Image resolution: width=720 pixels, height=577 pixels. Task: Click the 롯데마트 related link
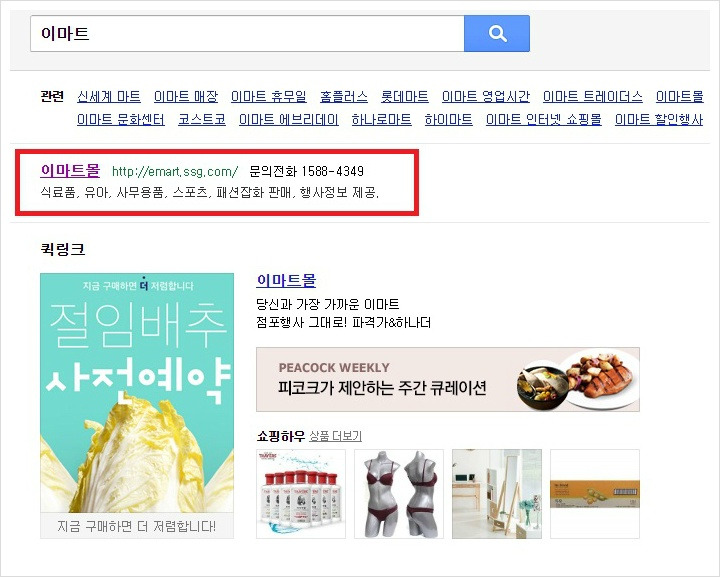[x=405, y=96]
